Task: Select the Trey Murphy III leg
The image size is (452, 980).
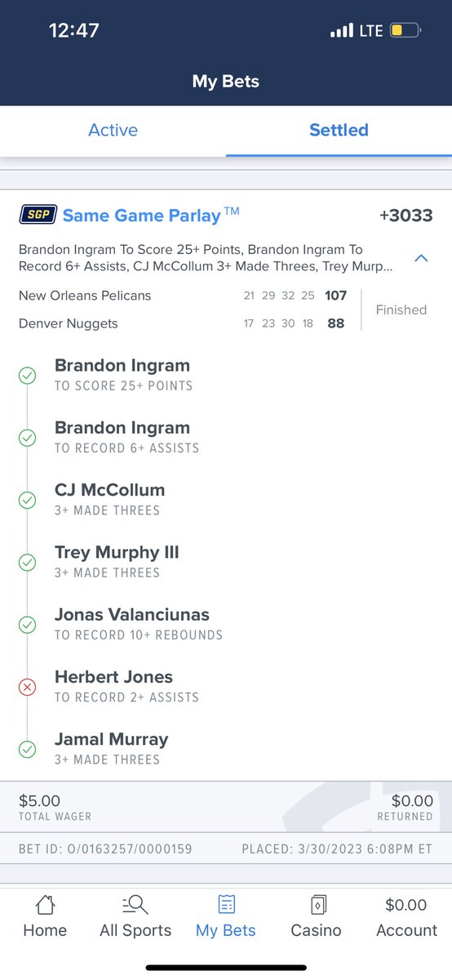Action: pos(117,561)
